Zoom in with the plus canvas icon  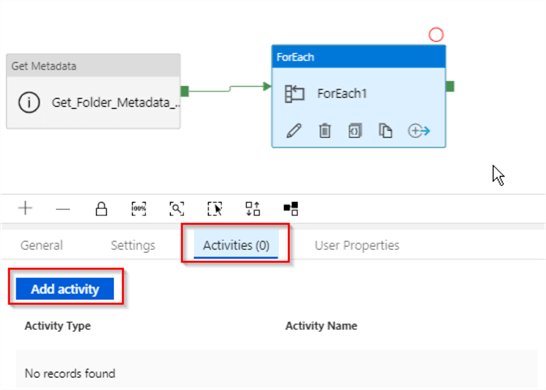25,208
